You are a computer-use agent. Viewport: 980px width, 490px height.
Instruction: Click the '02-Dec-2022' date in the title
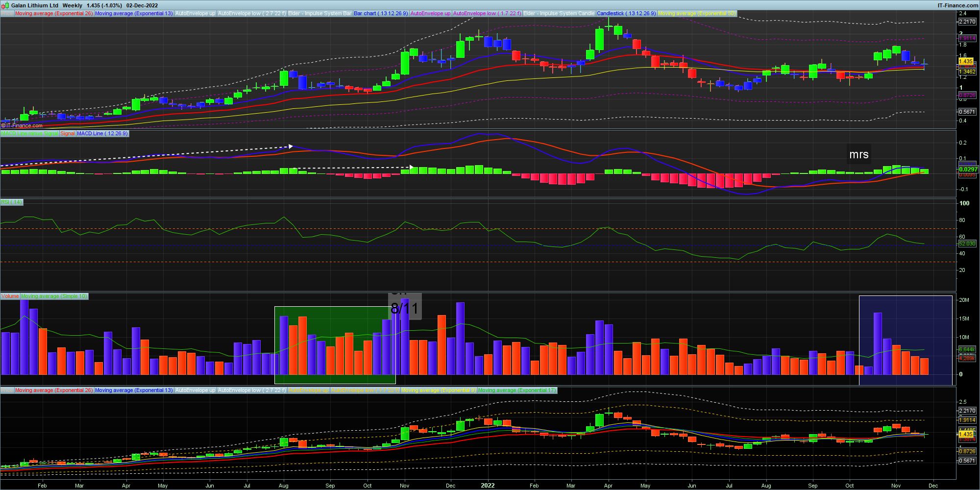tap(142, 5)
